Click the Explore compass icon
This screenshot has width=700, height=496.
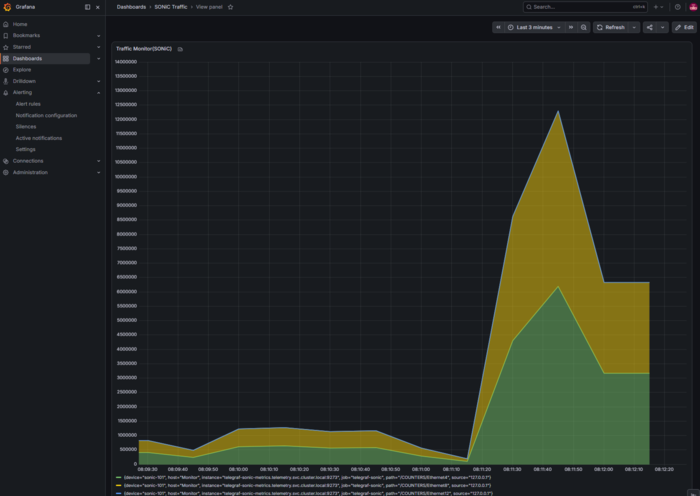tap(6, 70)
